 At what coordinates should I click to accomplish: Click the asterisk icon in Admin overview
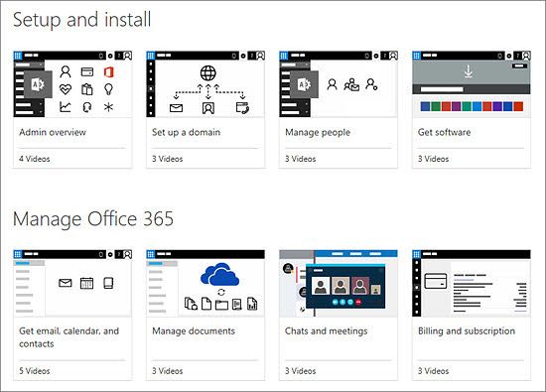click(x=108, y=107)
